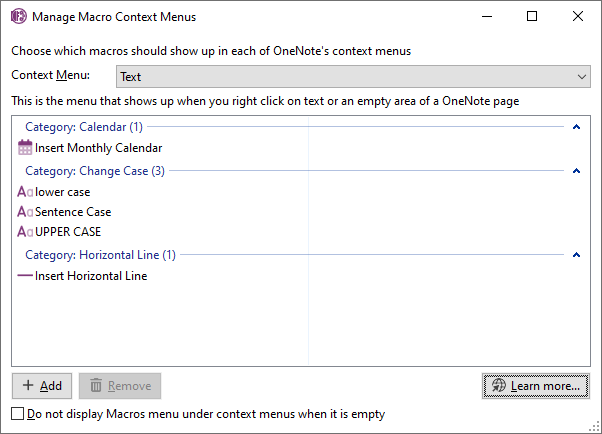Click the Aa icon next to Sentence Case

[x=26, y=212]
